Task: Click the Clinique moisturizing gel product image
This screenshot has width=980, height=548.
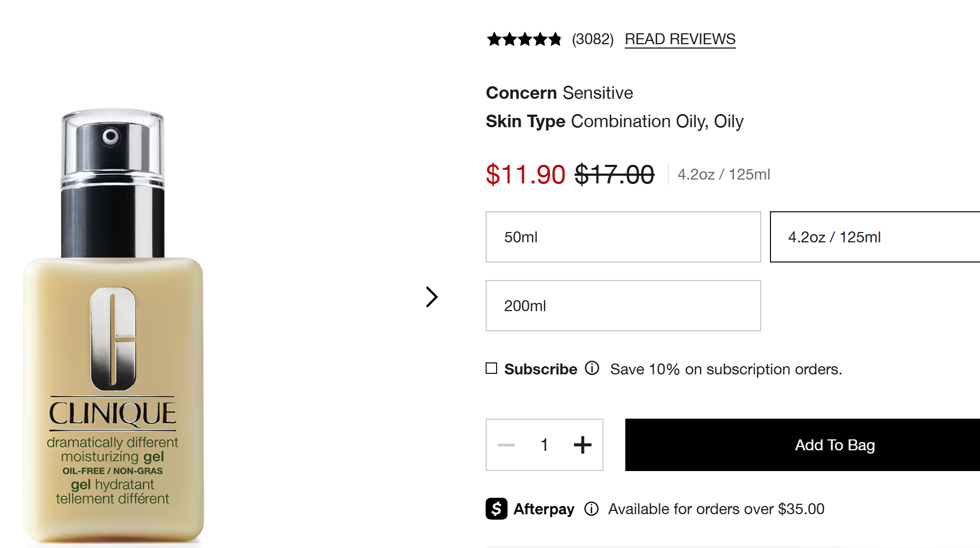Action: pyautogui.click(x=113, y=327)
